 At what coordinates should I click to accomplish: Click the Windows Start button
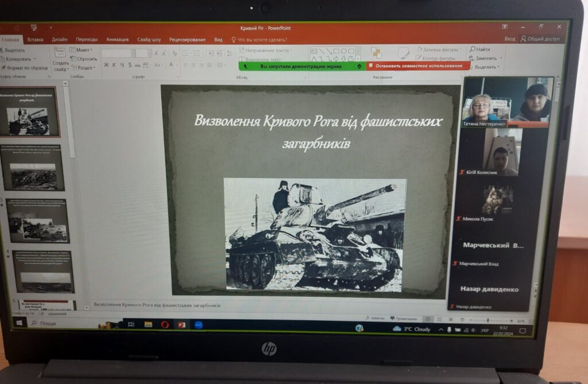[19, 322]
